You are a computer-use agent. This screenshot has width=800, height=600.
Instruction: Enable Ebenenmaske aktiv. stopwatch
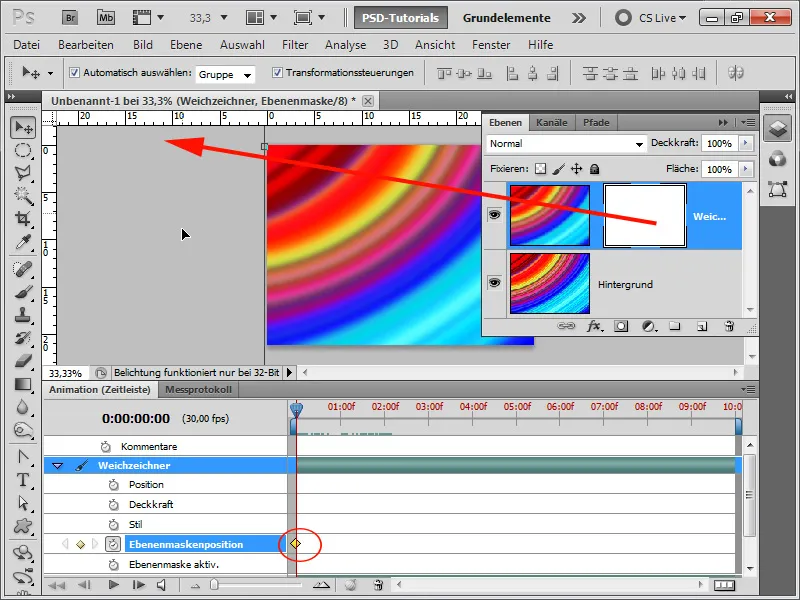click(x=113, y=565)
